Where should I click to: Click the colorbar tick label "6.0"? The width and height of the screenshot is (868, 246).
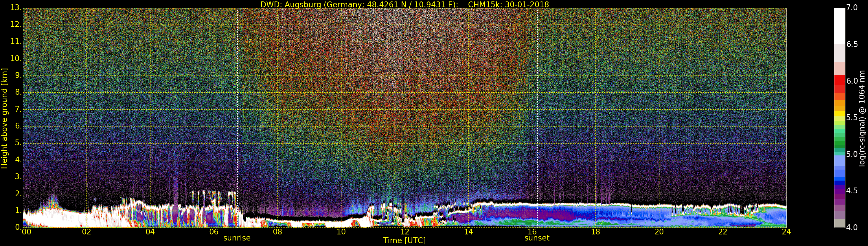[852, 81]
